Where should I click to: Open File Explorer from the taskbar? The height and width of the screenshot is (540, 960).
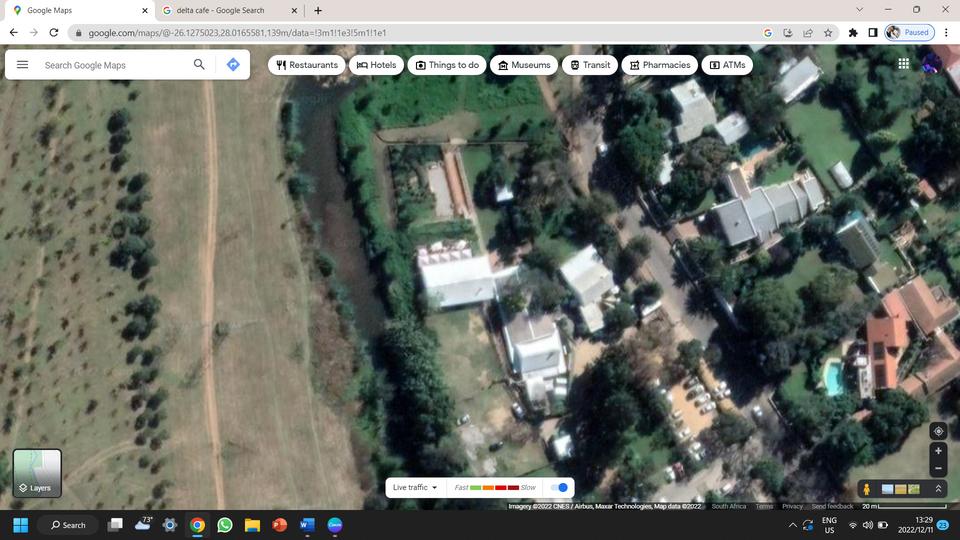click(252, 525)
